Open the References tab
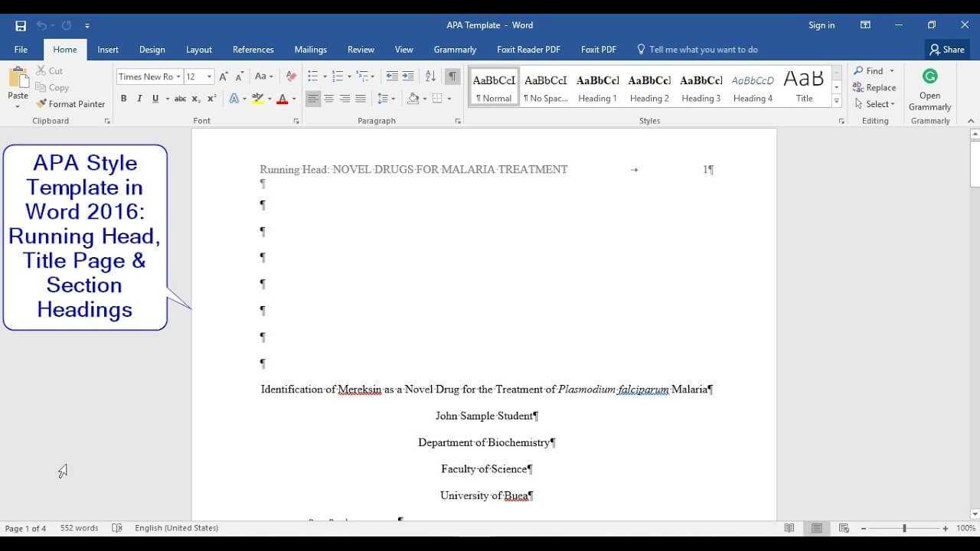 pyautogui.click(x=253, y=50)
